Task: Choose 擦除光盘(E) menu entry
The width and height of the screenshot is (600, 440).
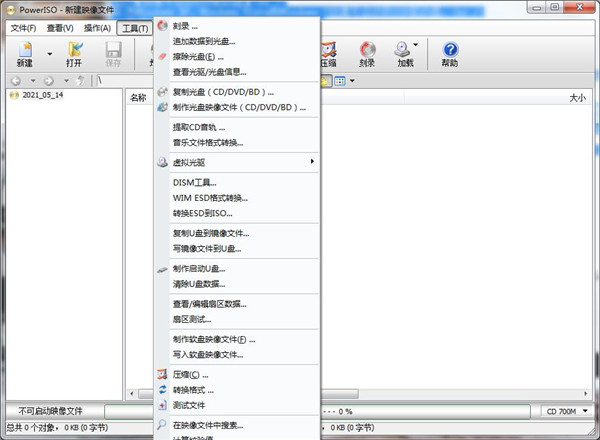Action: [x=237, y=57]
